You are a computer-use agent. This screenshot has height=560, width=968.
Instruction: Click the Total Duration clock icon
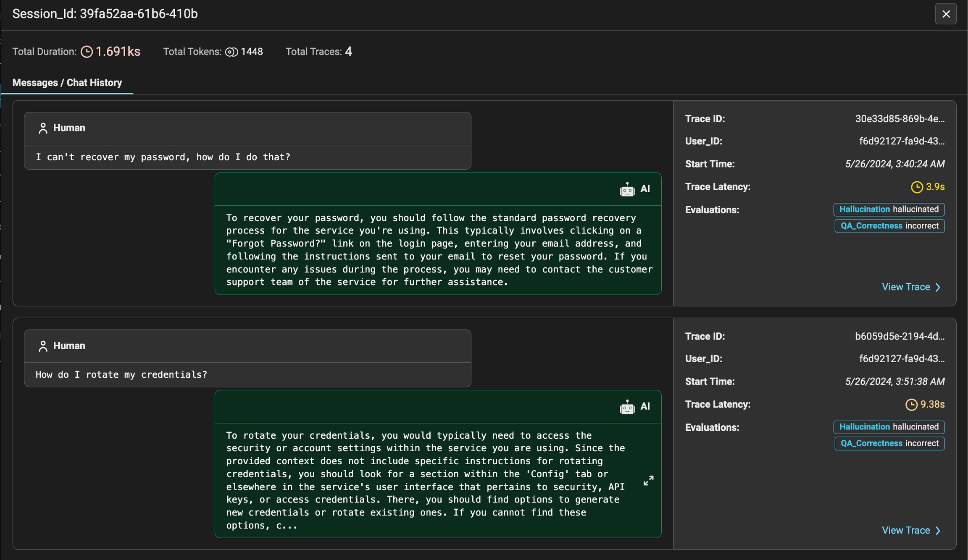[87, 52]
